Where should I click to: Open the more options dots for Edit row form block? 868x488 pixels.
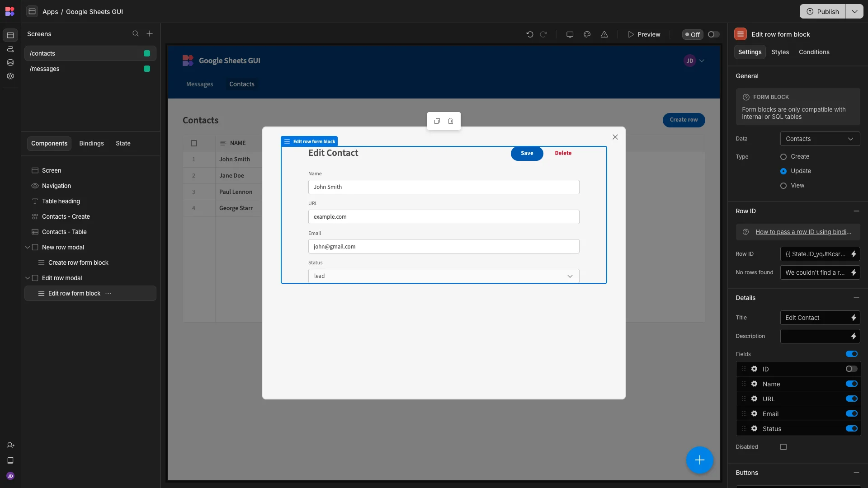[108, 293]
